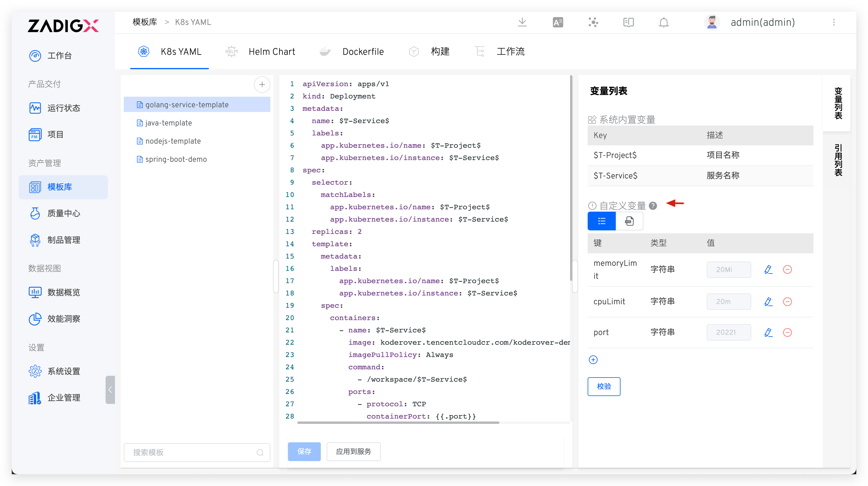Add a custom variable with the plus icon

(594, 359)
